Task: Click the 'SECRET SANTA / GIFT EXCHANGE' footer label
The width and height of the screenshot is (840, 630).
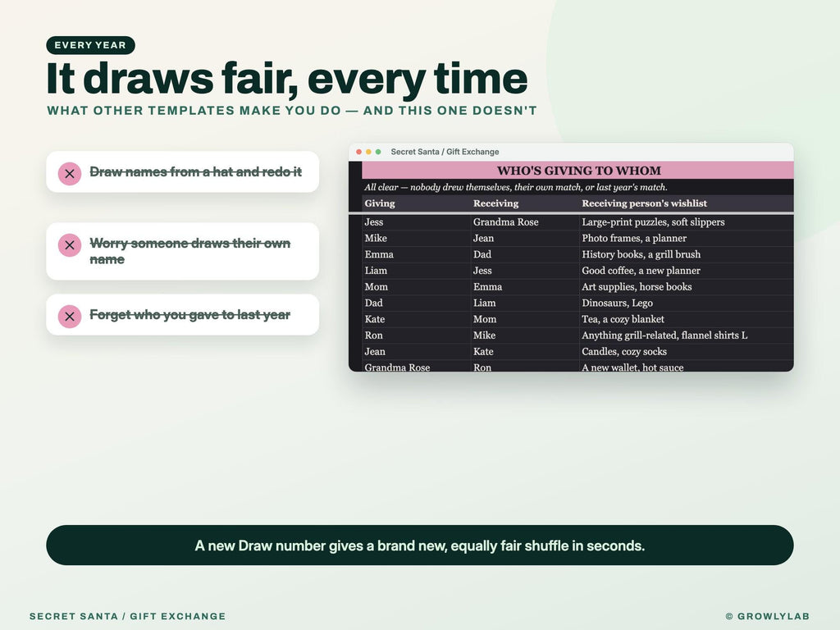Action: tap(127, 616)
